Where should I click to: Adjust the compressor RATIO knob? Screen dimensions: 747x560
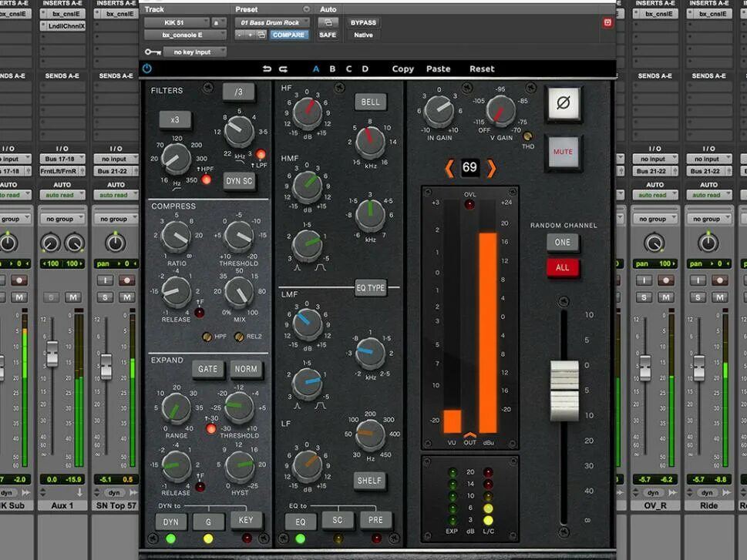click(176, 236)
